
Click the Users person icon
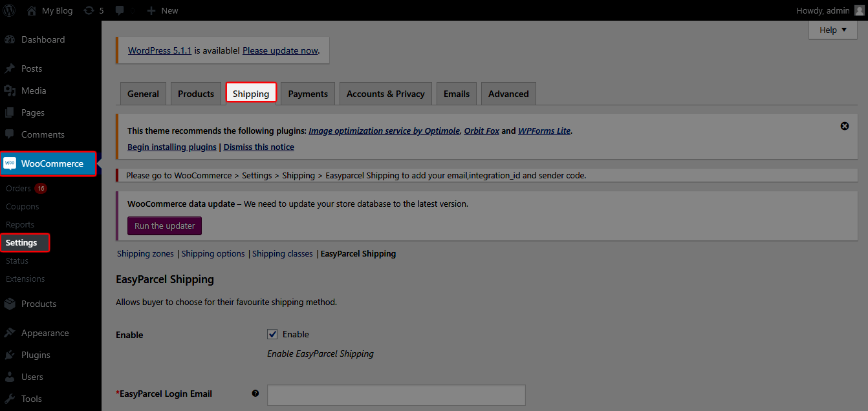tap(10, 377)
